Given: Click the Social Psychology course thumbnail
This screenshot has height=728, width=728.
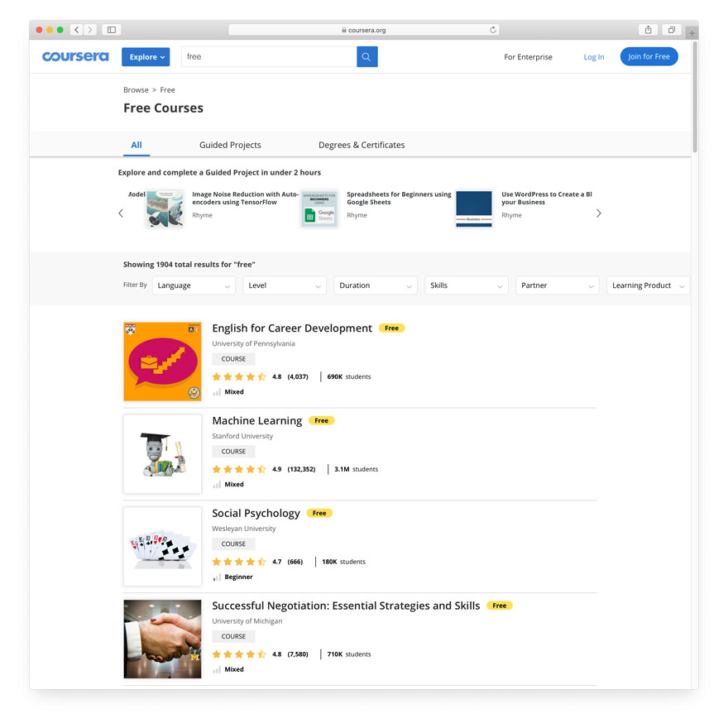Looking at the screenshot, I should click(x=162, y=546).
